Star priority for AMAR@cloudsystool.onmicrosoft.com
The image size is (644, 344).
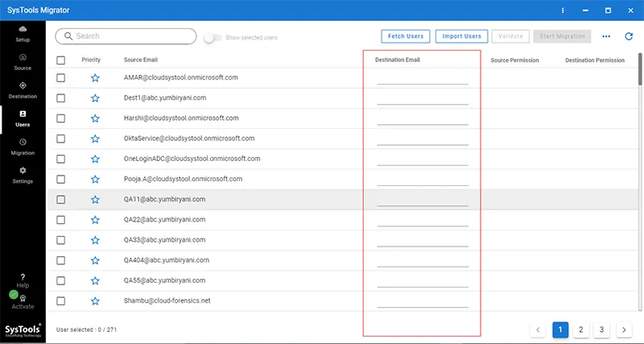(x=95, y=77)
